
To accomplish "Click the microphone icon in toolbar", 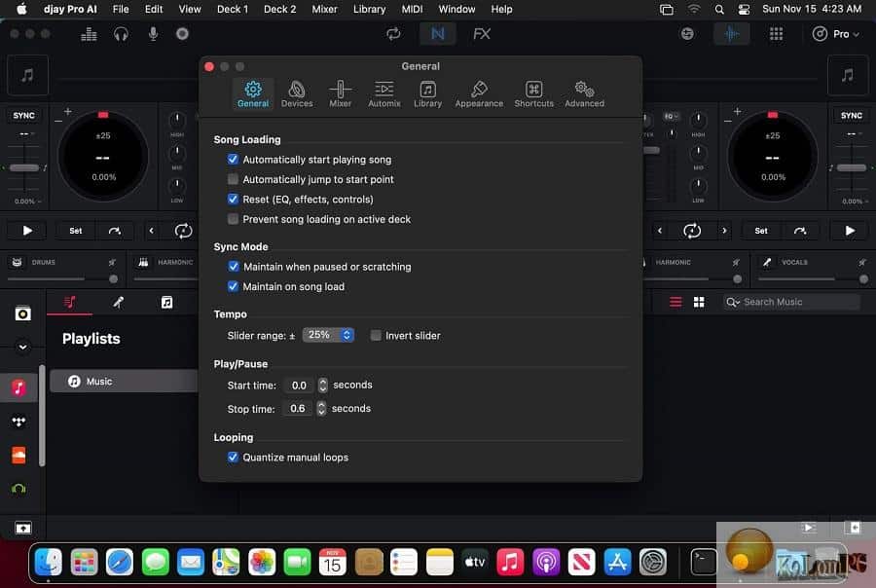I will (x=153, y=34).
